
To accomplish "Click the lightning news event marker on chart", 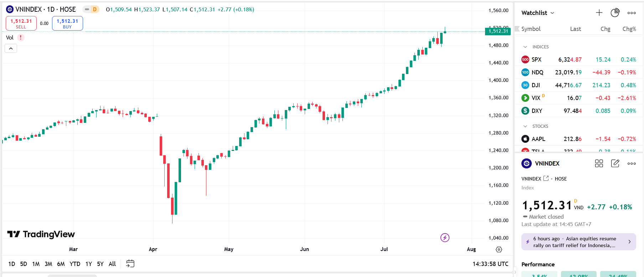I will pos(445,237).
